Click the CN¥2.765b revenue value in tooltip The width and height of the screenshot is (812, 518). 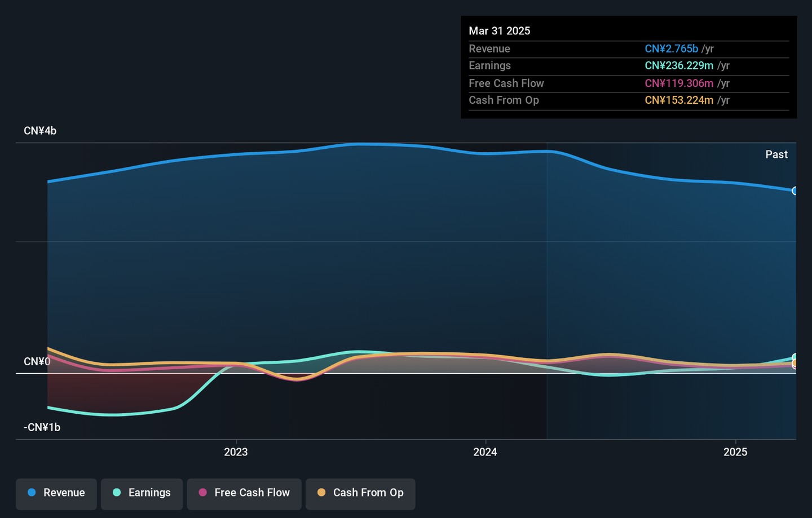671,49
